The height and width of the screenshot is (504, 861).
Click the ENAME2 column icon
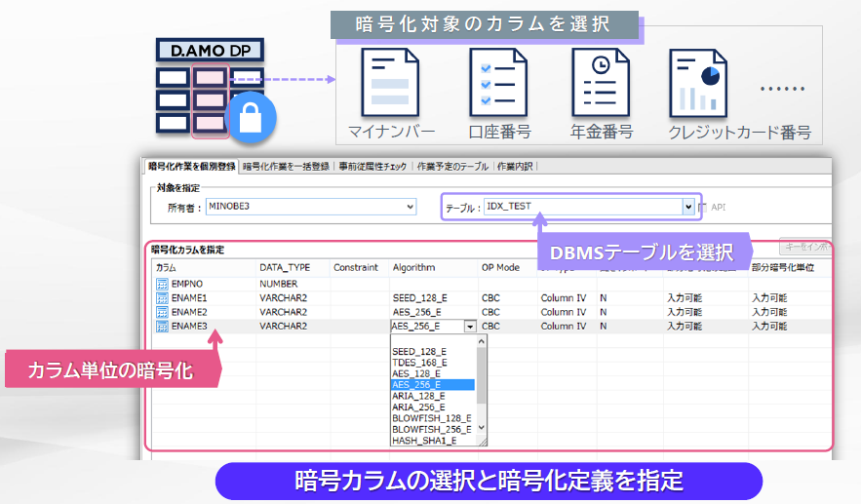tap(162, 312)
